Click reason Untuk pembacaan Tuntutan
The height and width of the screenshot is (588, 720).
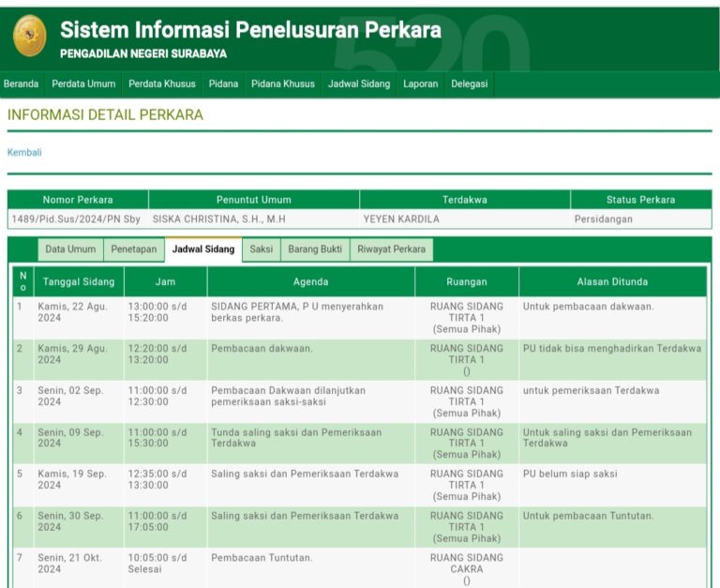click(x=588, y=516)
